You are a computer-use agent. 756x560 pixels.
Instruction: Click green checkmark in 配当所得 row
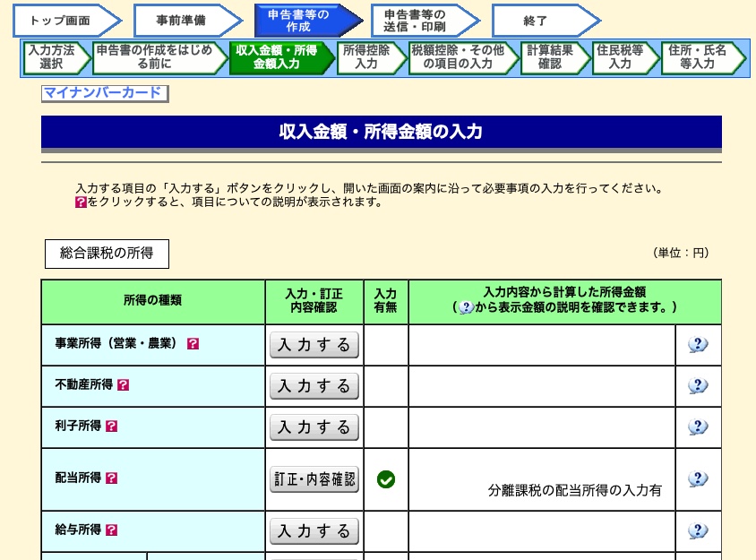point(386,479)
